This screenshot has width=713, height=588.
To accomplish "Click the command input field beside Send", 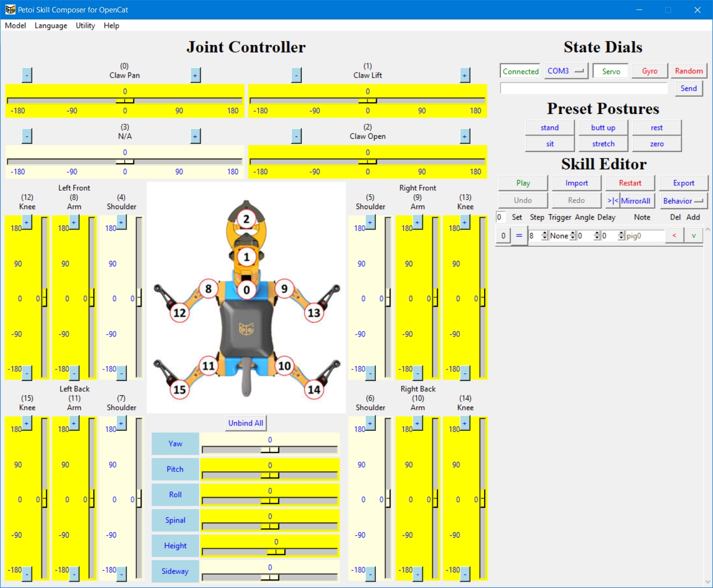I will tap(584, 89).
